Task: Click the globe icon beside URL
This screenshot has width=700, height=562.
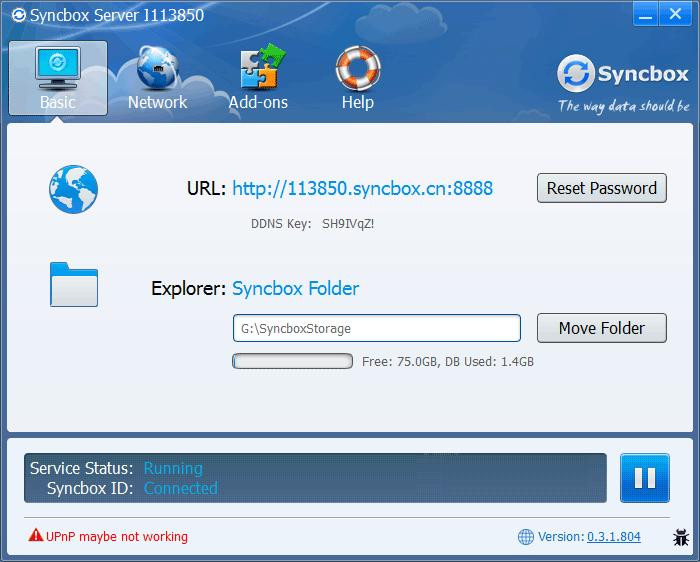Action: tap(74, 189)
